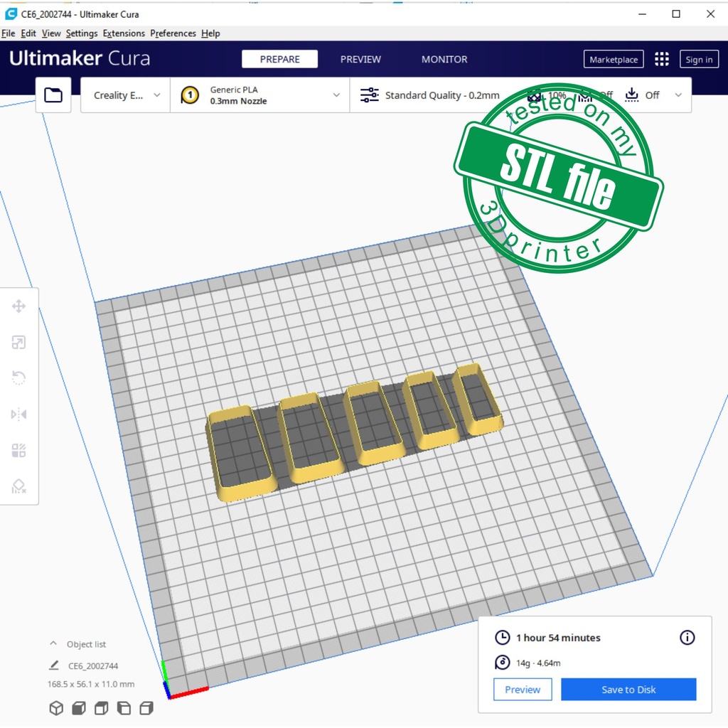
Task: Click the 1 hour 54 minutes estimate
Action: click(558, 638)
